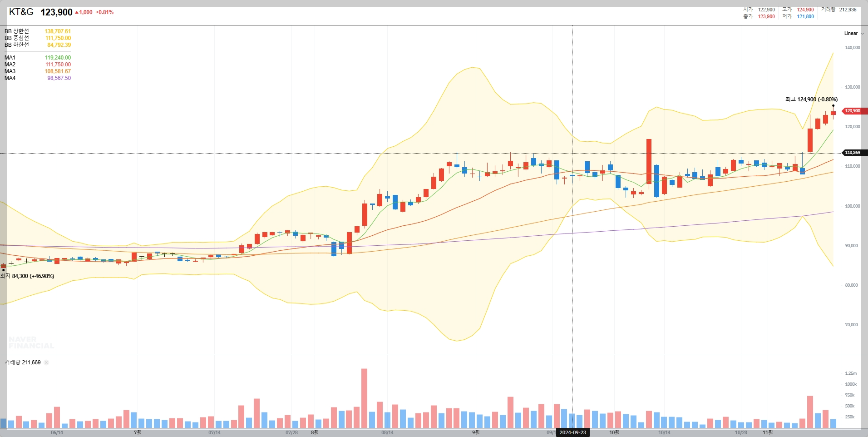The height and width of the screenshot is (437, 868).
Task: Click the BB 하한선 value 84,792.39
Action: coord(59,45)
